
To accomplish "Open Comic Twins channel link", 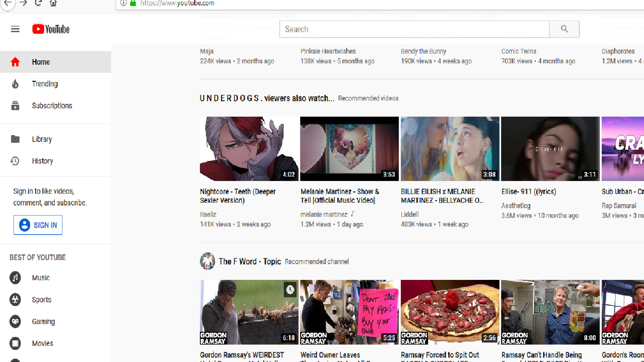I will 519,51.
